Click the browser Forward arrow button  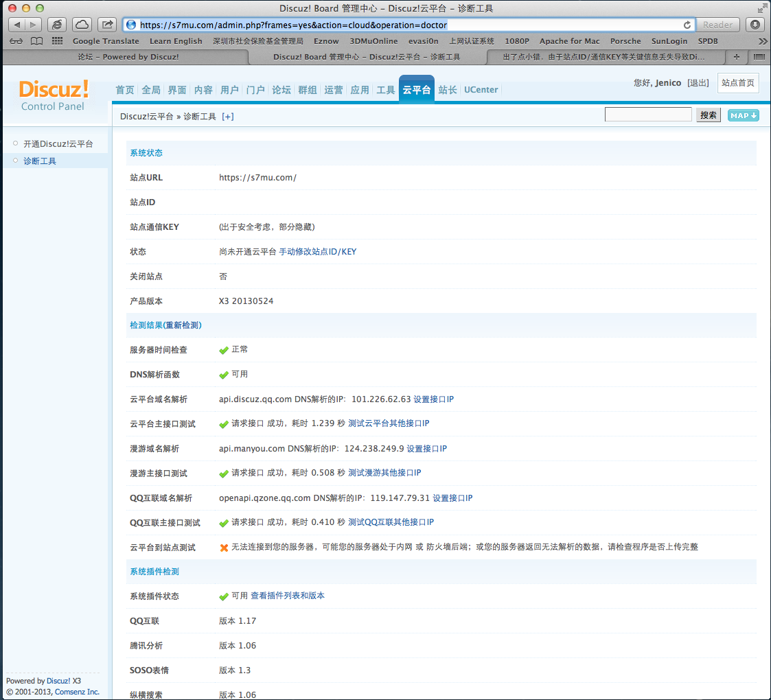[33, 25]
